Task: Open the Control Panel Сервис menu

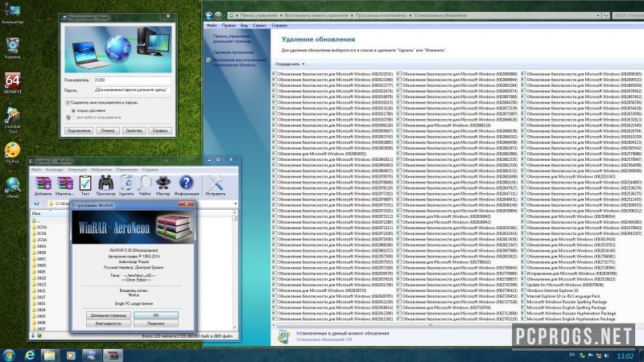Action: point(259,26)
